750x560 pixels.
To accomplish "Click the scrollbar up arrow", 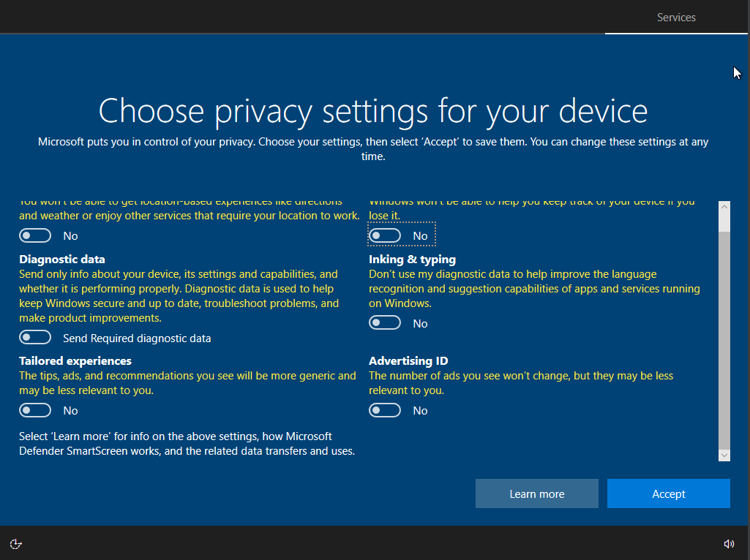I will [724, 207].
